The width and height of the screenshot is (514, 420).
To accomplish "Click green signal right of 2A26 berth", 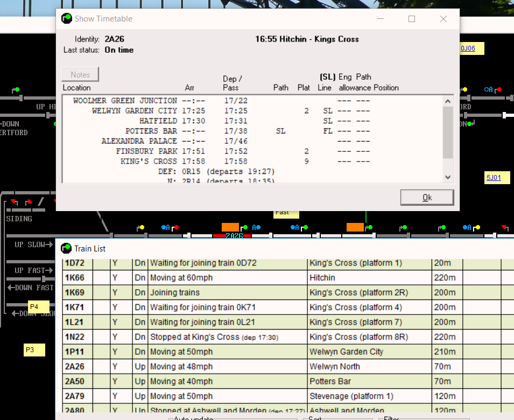I will [x=245, y=227].
